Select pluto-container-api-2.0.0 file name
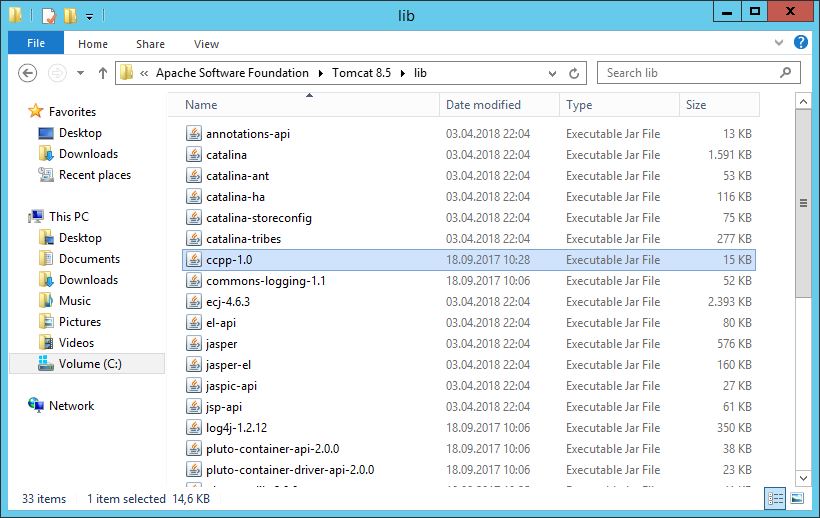 pyautogui.click(x=272, y=449)
